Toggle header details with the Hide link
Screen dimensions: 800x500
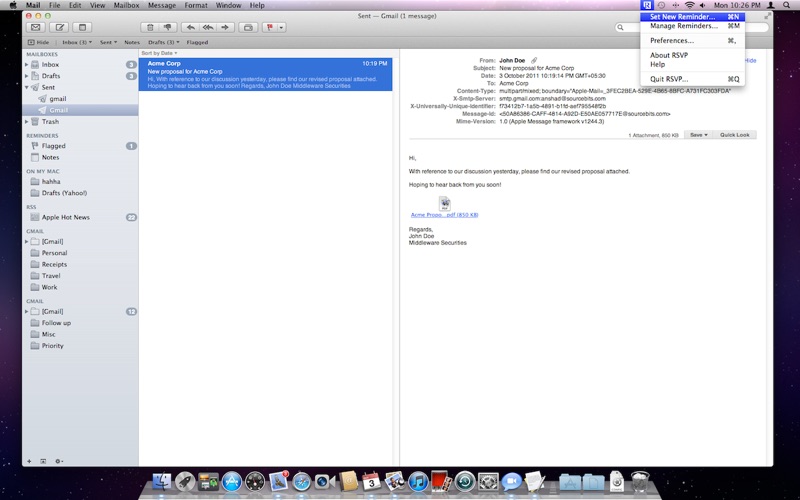[750, 60]
